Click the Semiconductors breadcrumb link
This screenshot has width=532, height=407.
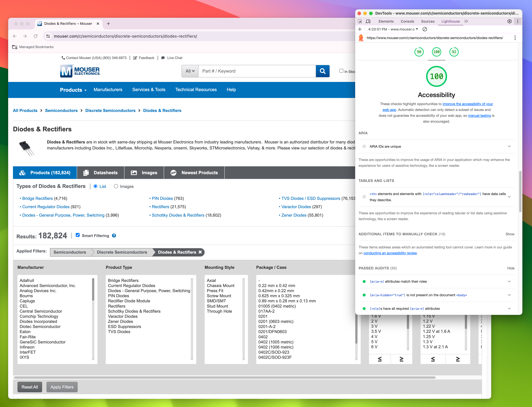pyautogui.click(x=61, y=110)
